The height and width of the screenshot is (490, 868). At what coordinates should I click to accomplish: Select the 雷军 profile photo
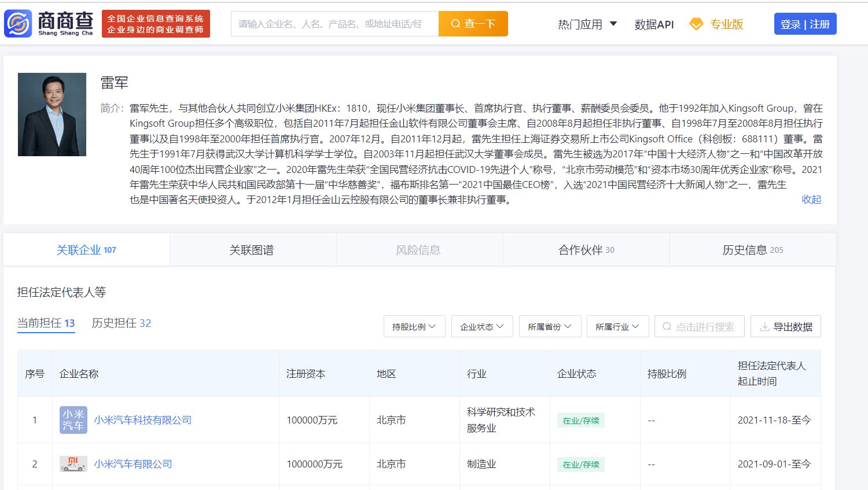(52, 115)
